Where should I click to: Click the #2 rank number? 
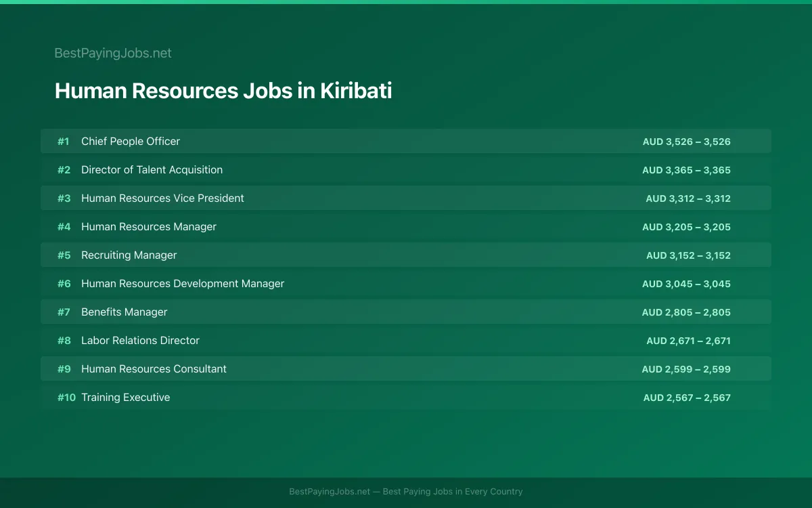click(64, 170)
